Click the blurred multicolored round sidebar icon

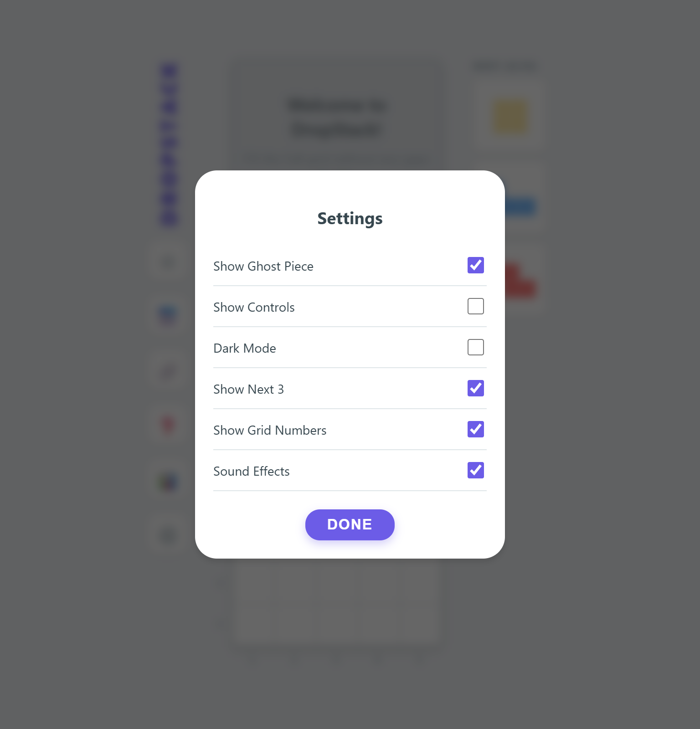tap(169, 481)
